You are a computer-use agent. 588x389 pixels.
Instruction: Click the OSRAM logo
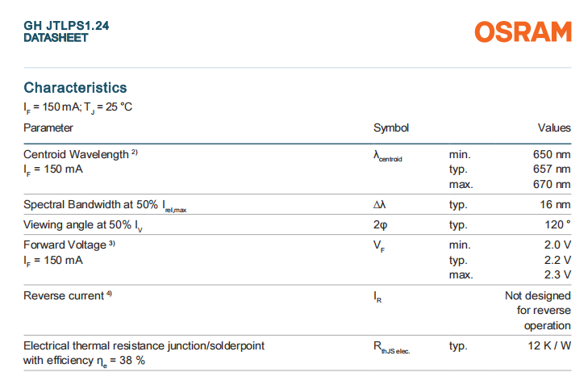[x=523, y=31]
